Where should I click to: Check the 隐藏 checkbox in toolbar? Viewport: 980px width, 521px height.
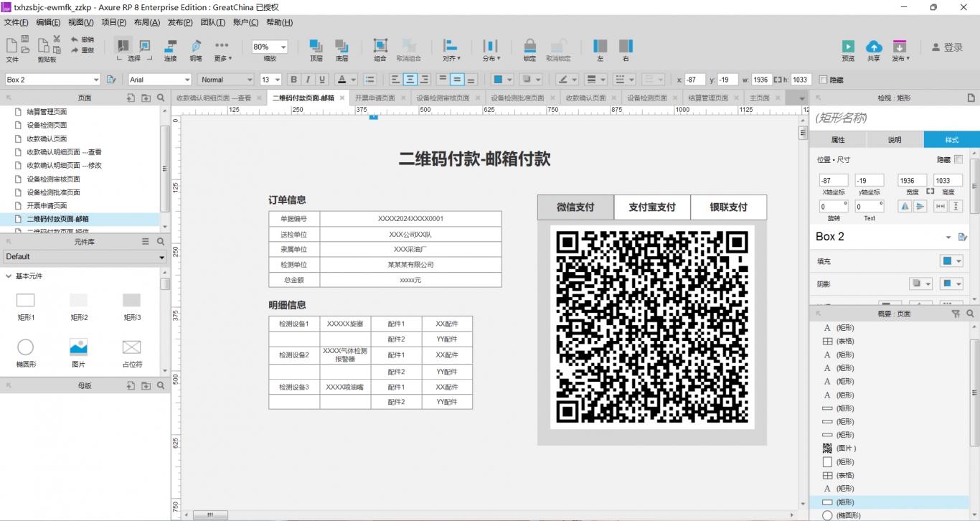coord(823,80)
